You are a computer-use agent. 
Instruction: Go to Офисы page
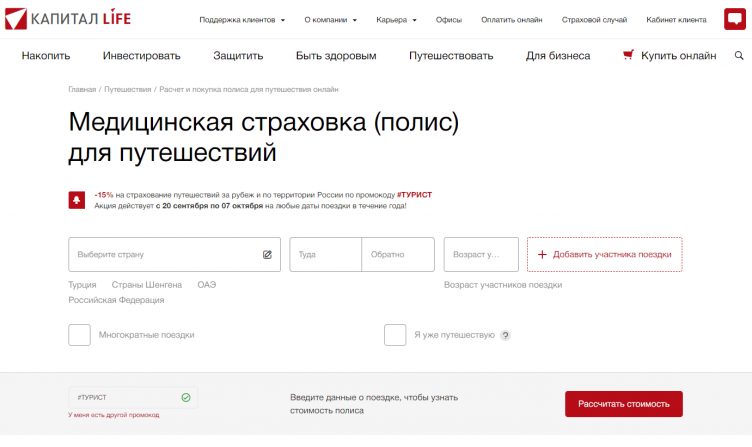point(449,20)
